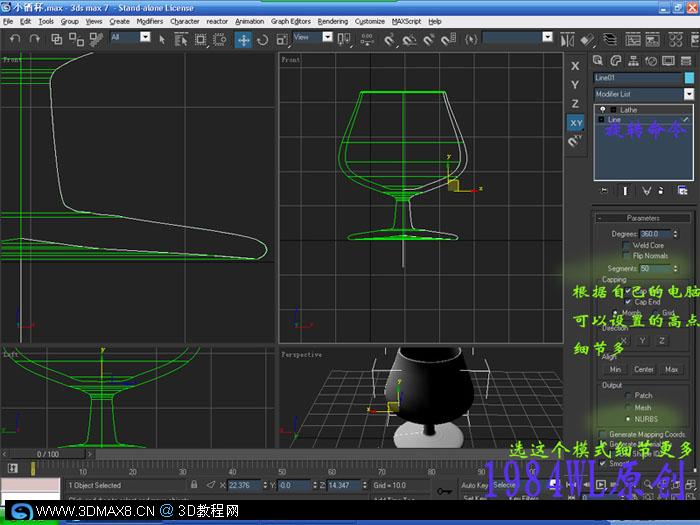Activate the Unlink Selection tool
This screenshot has width=700, height=525.
(76, 39)
